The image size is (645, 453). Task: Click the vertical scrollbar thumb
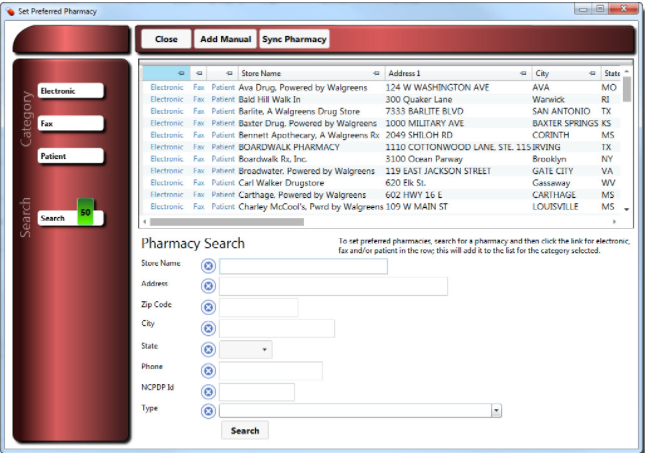(x=626, y=89)
